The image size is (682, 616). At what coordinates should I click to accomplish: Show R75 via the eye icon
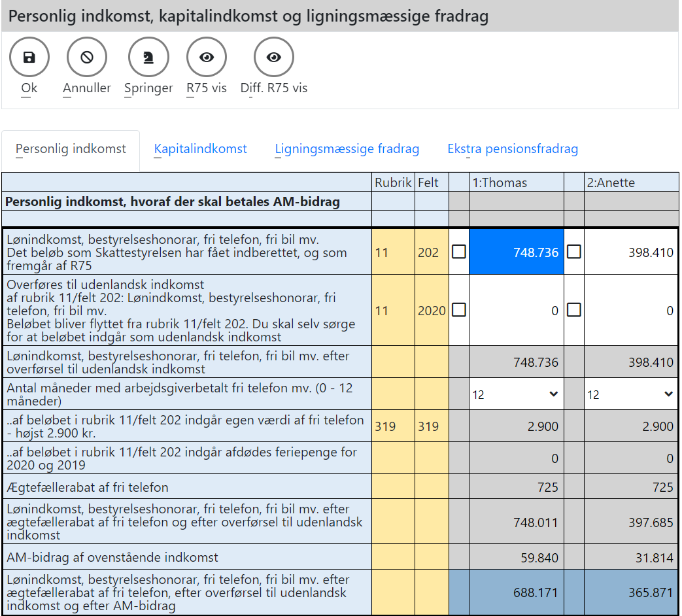[207, 58]
